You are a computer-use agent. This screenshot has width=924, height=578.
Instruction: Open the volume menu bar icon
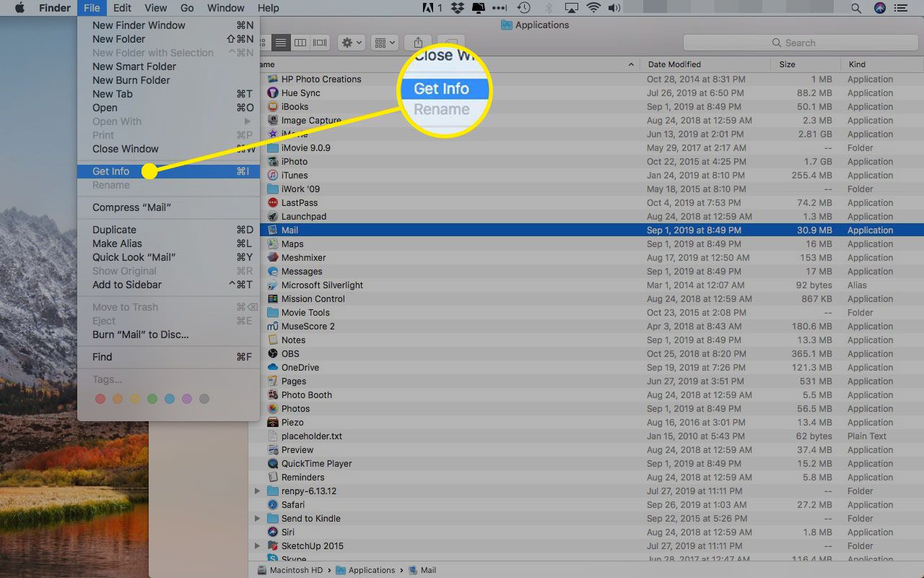click(x=614, y=8)
